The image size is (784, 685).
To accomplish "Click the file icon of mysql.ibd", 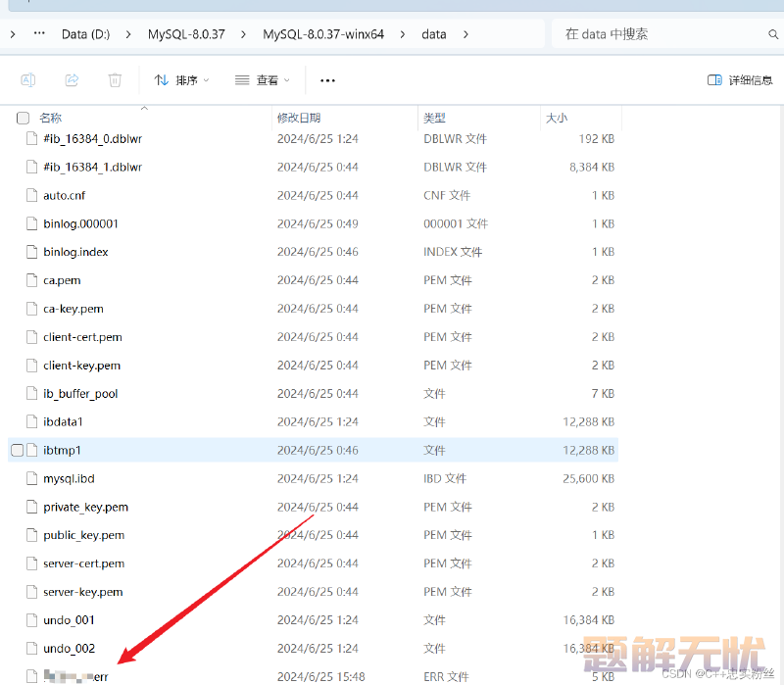I will pyautogui.click(x=31, y=478).
